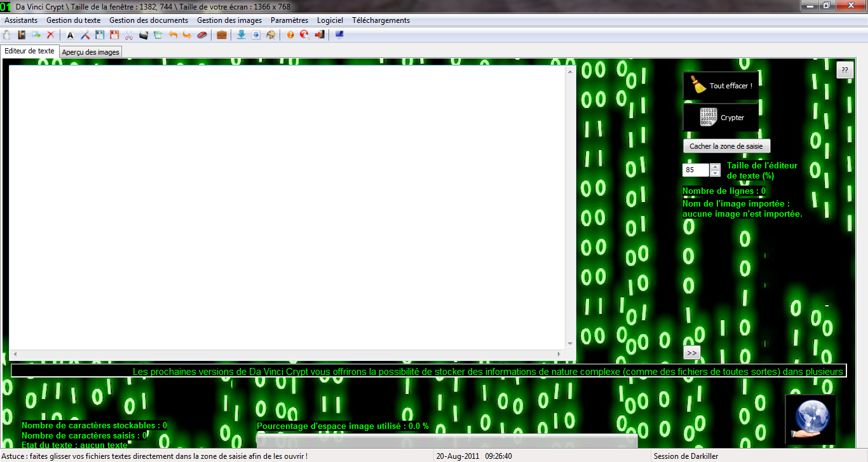This screenshot has width=868, height=462.
Task: Click the blue floppy disk save icon
Action: (100, 35)
